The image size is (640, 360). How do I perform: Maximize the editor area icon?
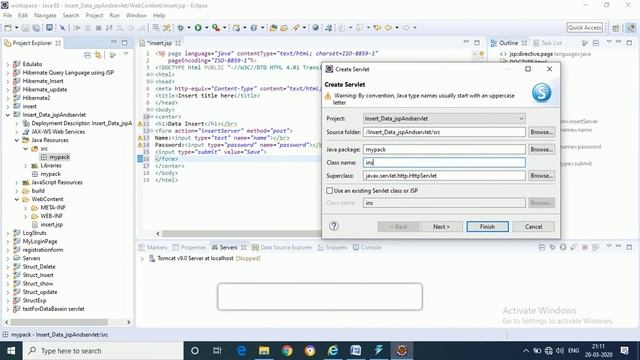pyautogui.click(x=477, y=42)
